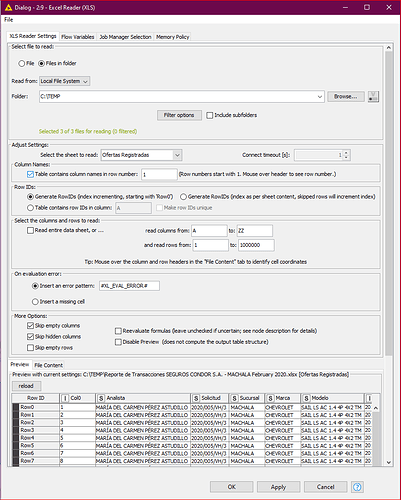Click the S type icon of Analista column
The height and width of the screenshot is (500, 401).
(101, 398)
